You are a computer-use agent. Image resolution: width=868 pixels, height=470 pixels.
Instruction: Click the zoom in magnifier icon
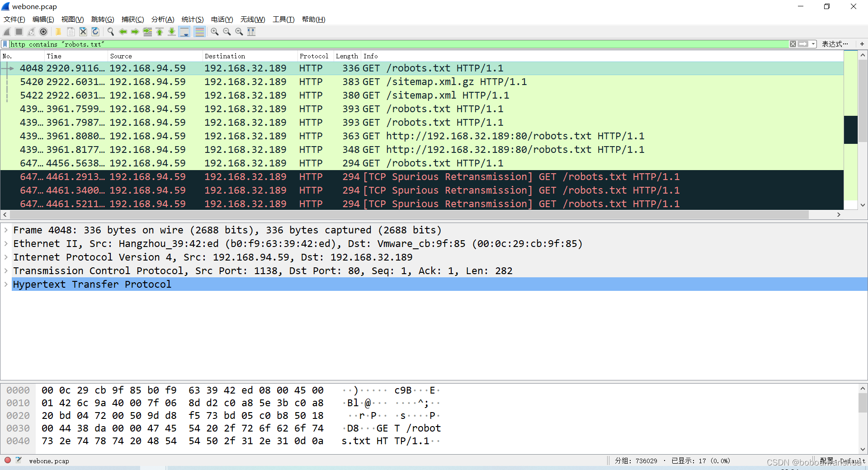pos(214,32)
